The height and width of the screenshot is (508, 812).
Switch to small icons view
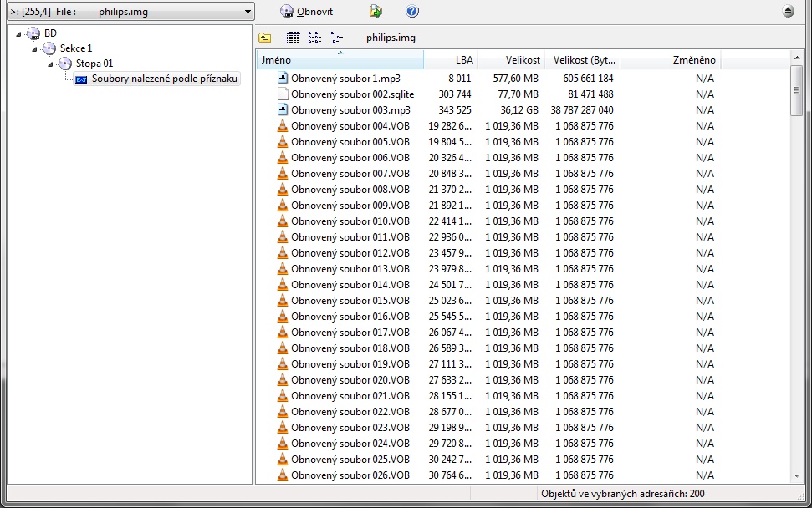(x=314, y=38)
